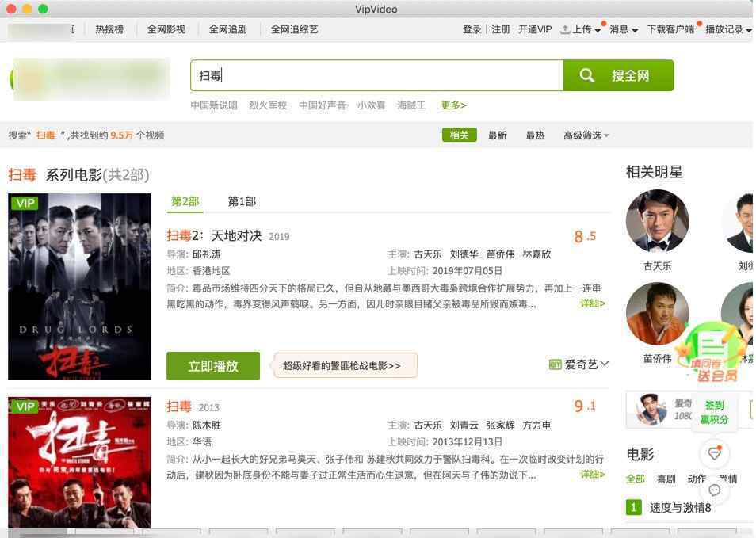Switch to the 第2部 tab
This screenshot has height=538, width=756.
pos(185,201)
